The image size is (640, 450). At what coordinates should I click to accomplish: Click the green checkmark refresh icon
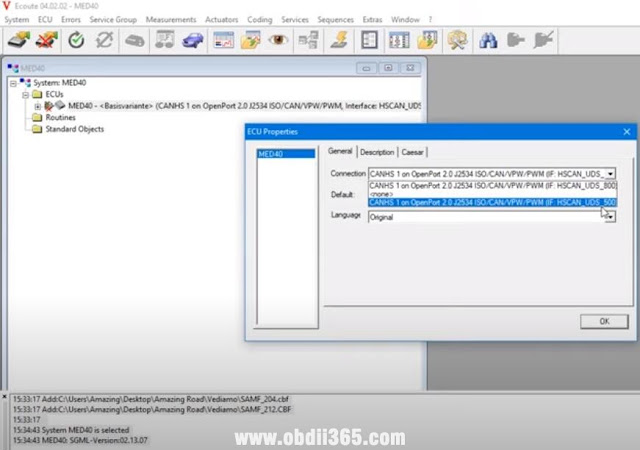[76, 40]
